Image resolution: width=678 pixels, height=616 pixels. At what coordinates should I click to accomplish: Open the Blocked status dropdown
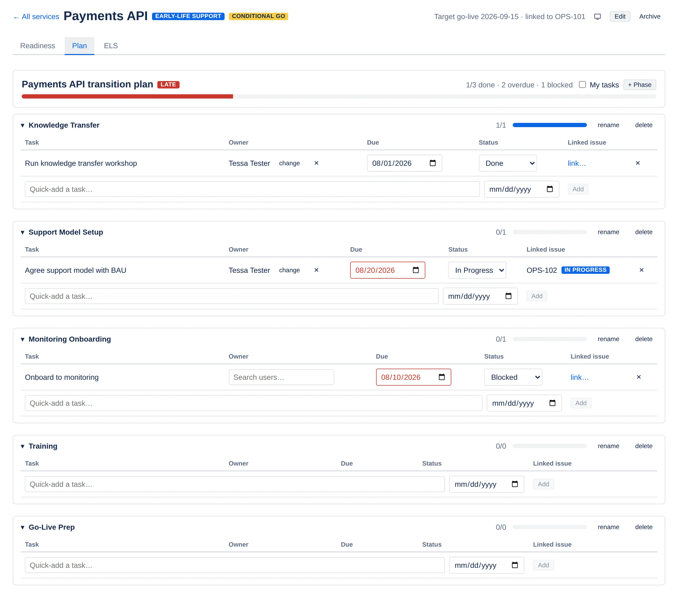pyautogui.click(x=513, y=377)
